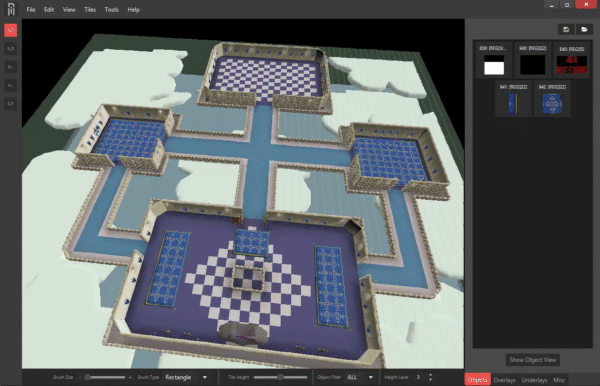The width and height of the screenshot is (600, 386).
Task: Click the save floppy disk icon
Action: click(x=566, y=29)
